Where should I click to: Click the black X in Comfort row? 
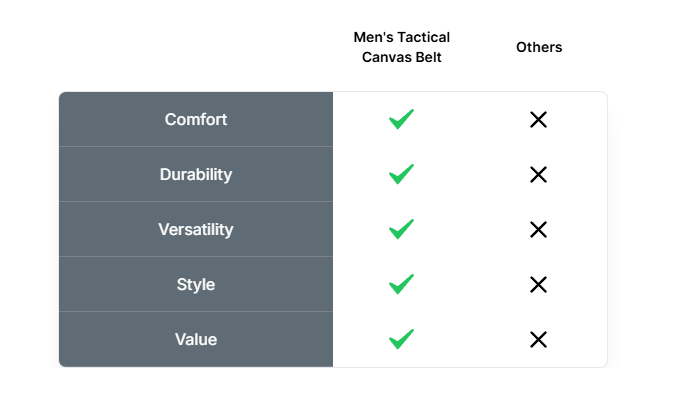pyautogui.click(x=538, y=120)
